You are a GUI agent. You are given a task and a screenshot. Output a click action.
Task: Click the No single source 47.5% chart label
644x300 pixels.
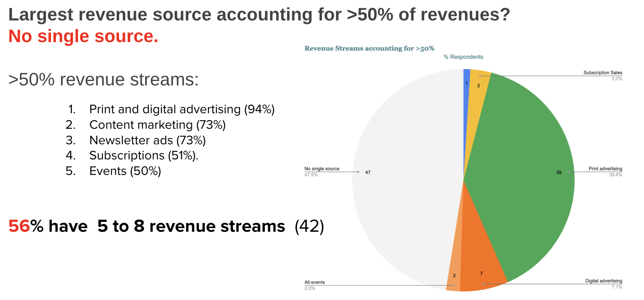click(322, 171)
